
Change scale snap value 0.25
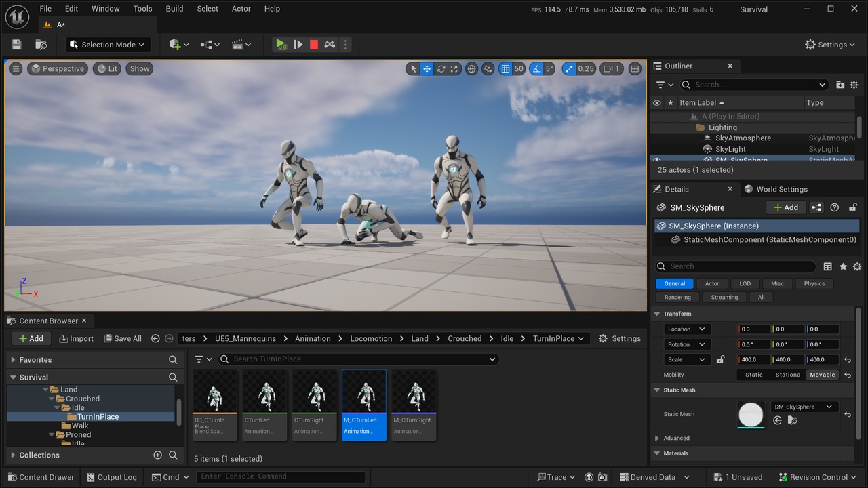point(586,68)
